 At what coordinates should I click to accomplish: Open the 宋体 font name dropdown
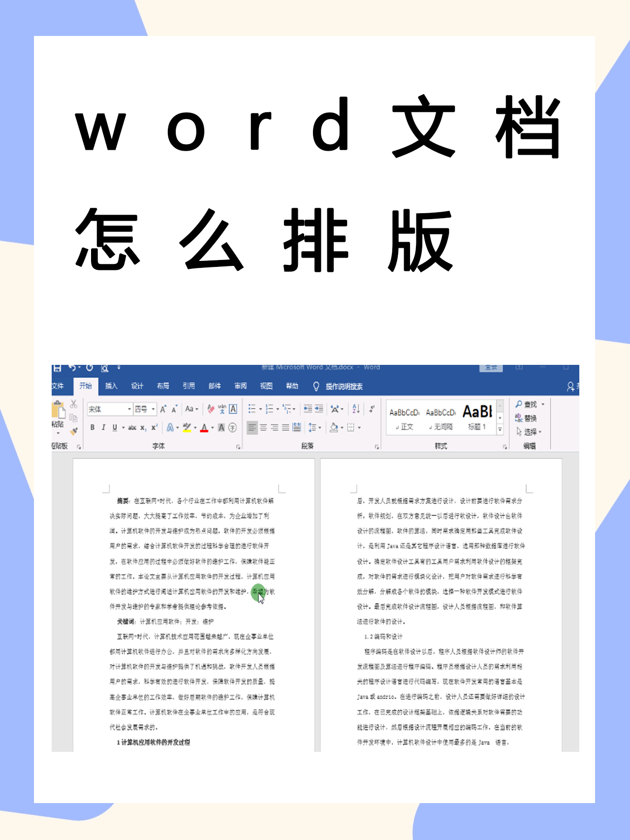[129, 409]
